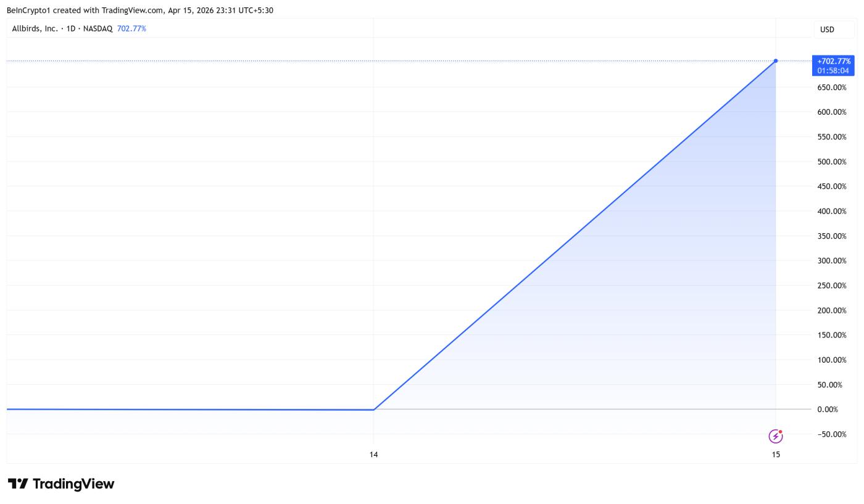Image resolution: width=864 pixels, height=504 pixels.
Task: Click the 200.00% axis label
Action: pyautogui.click(x=832, y=310)
